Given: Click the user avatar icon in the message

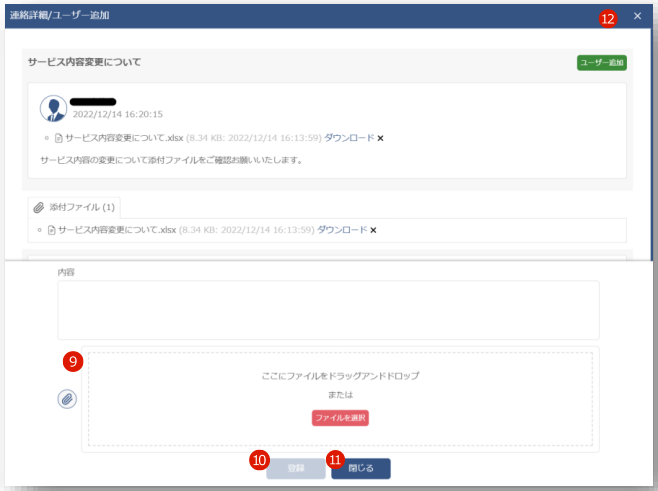Looking at the screenshot, I should [53, 109].
